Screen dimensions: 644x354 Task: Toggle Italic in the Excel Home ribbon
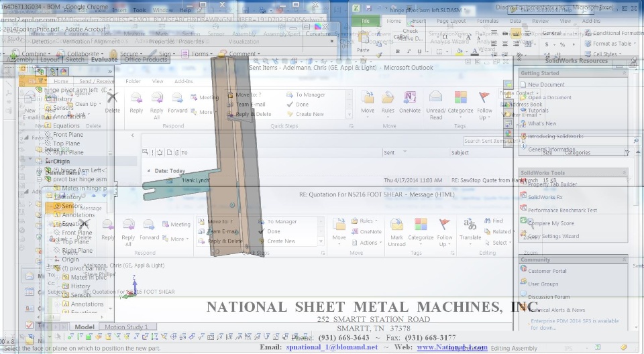[x=409, y=52]
